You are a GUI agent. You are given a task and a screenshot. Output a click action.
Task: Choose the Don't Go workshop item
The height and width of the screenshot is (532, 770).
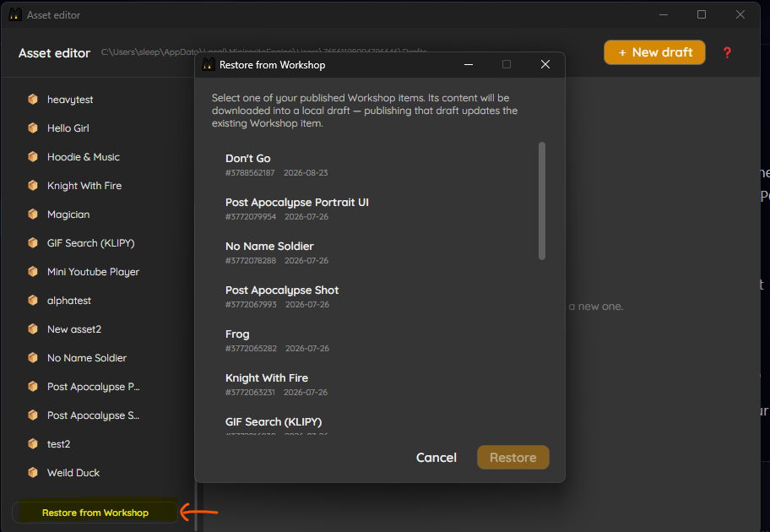[376, 165]
